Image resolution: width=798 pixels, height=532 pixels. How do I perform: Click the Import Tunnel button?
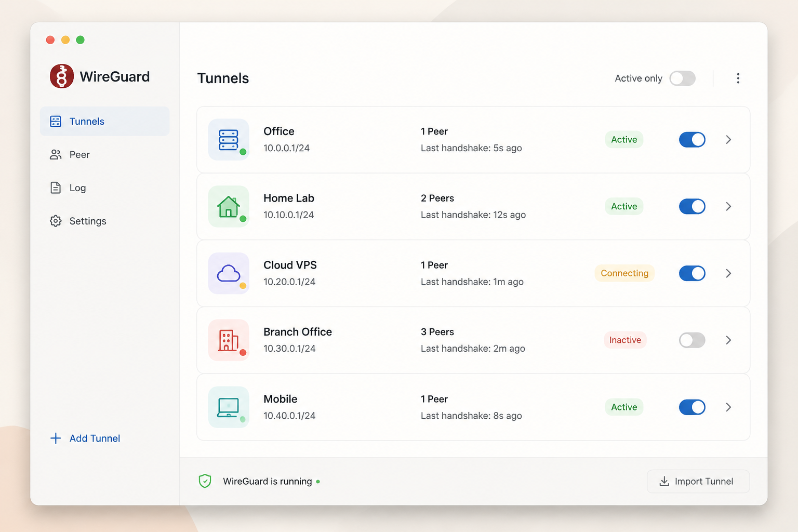point(698,482)
